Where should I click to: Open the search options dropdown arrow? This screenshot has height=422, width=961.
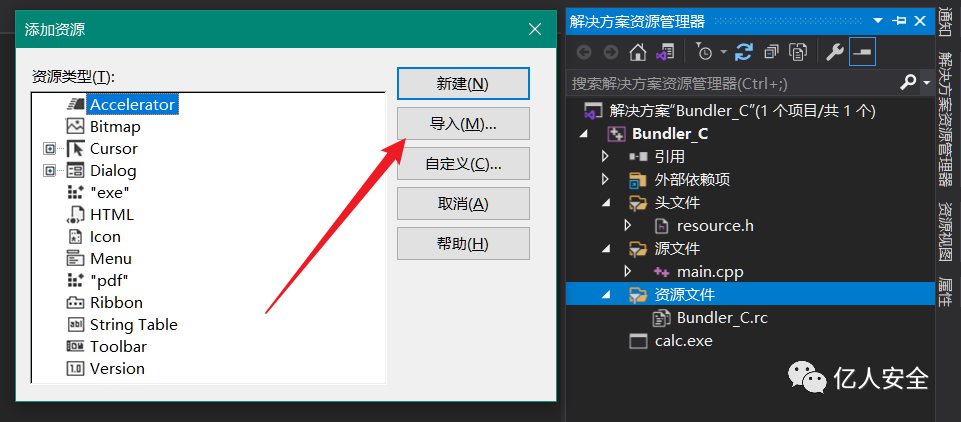point(926,82)
